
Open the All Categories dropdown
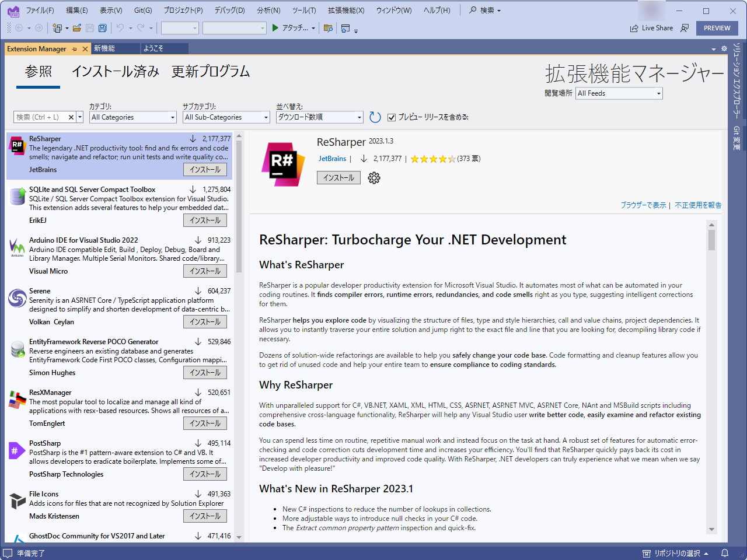pyautogui.click(x=132, y=117)
